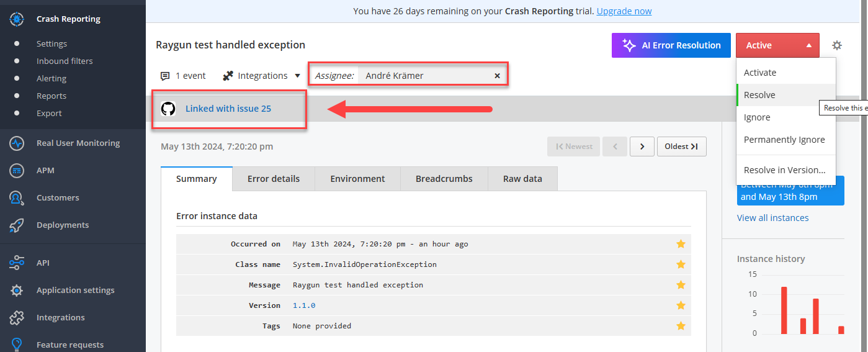Image resolution: width=868 pixels, height=352 pixels.
Task: Select Ignore from status menu
Action: coord(786,117)
